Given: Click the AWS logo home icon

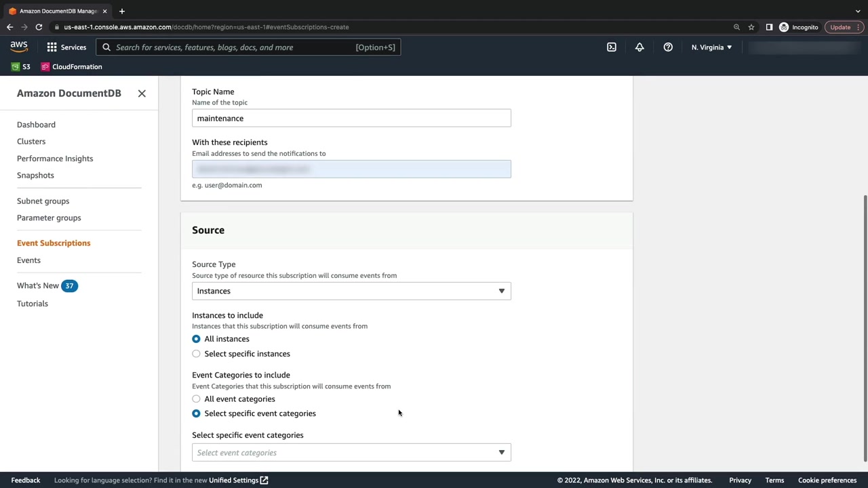Looking at the screenshot, I should point(19,47).
